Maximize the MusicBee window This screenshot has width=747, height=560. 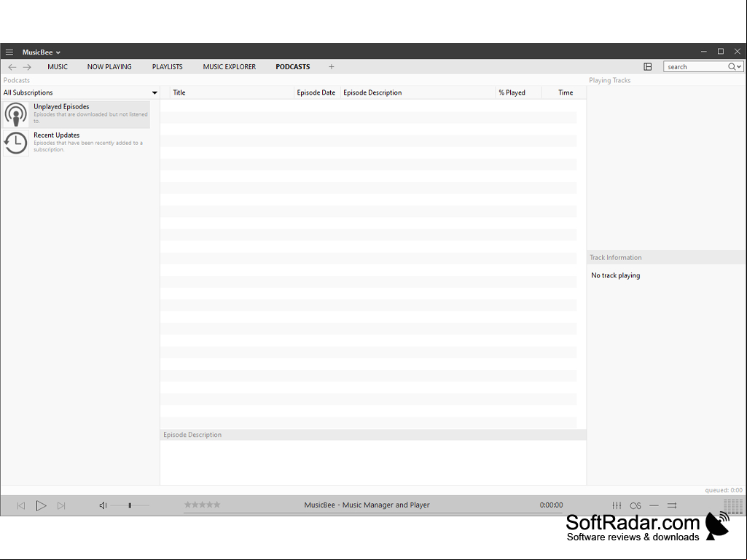click(720, 52)
